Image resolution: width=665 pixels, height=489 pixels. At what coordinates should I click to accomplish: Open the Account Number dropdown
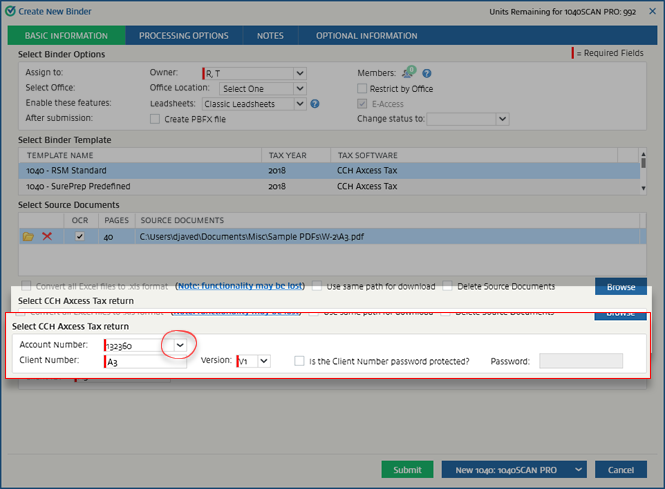(x=180, y=345)
